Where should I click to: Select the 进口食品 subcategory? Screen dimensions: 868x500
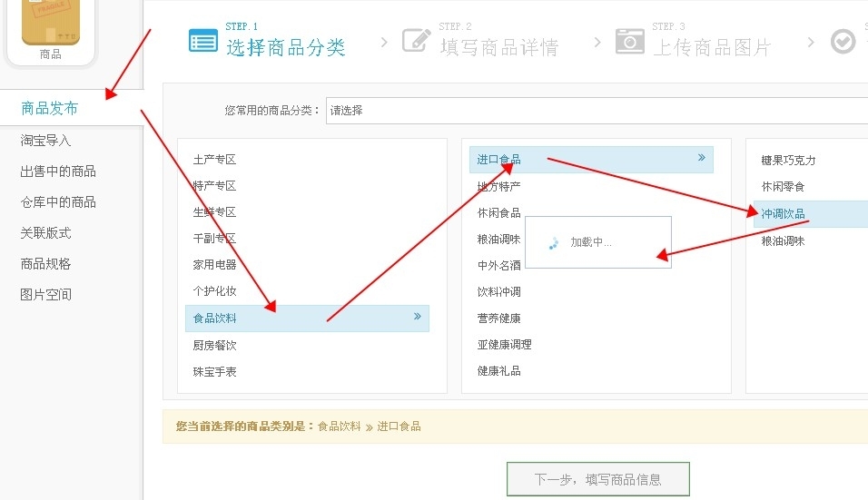click(x=591, y=160)
